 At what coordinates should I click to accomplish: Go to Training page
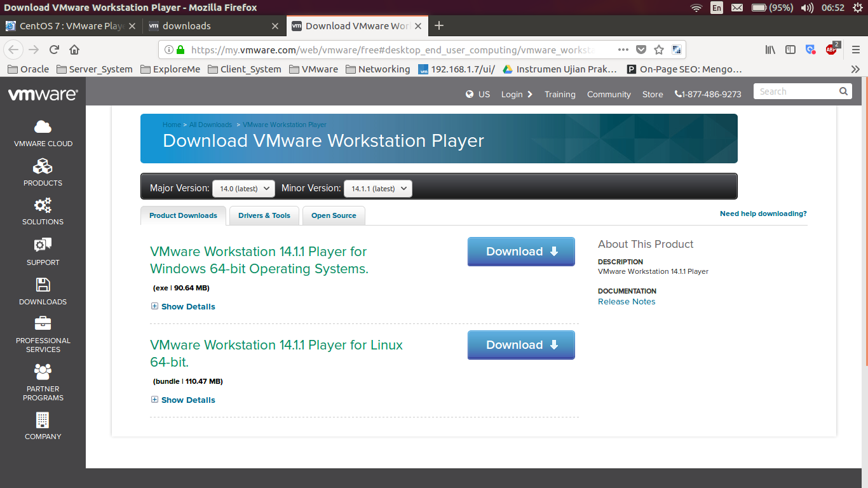pyautogui.click(x=560, y=94)
